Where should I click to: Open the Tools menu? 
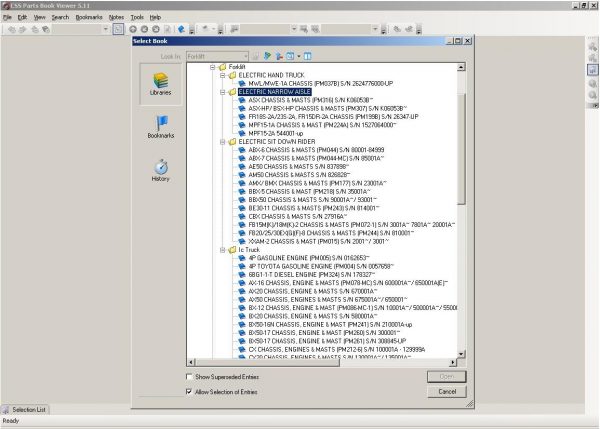click(x=137, y=17)
